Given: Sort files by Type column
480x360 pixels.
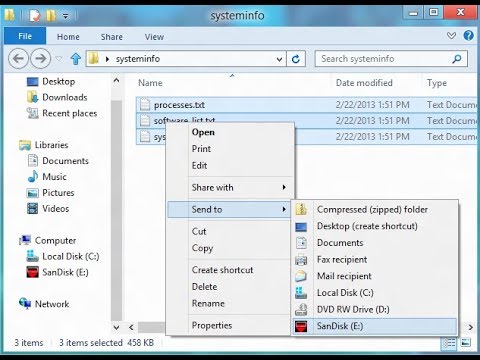Looking at the screenshot, I should (437, 83).
